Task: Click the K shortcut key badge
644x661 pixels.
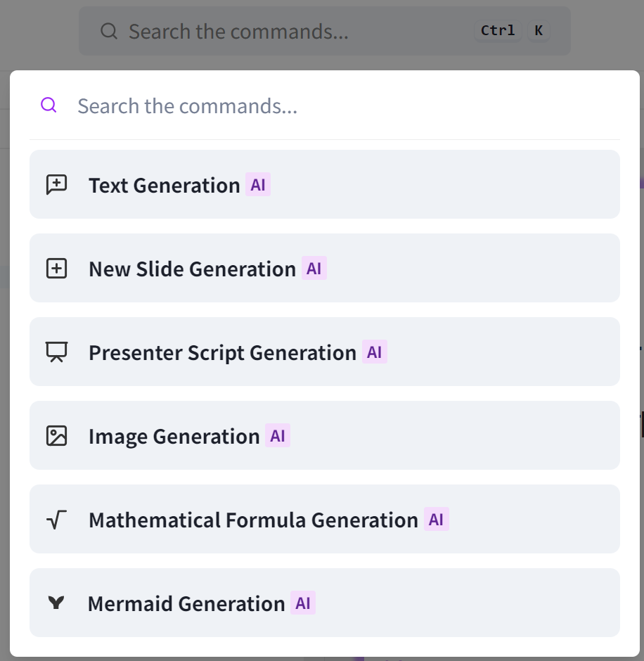Action: pyautogui.click(x=539, y=30)
